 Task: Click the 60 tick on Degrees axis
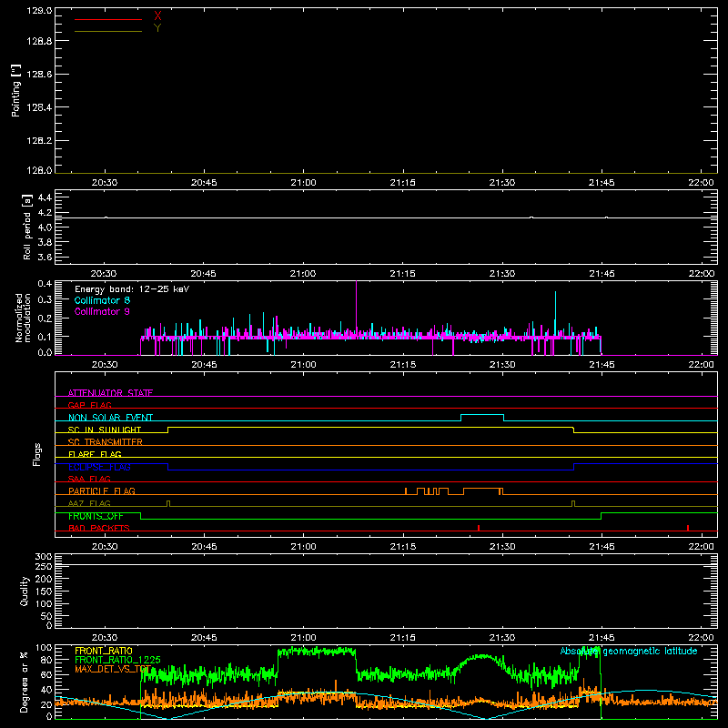point(46,674)
